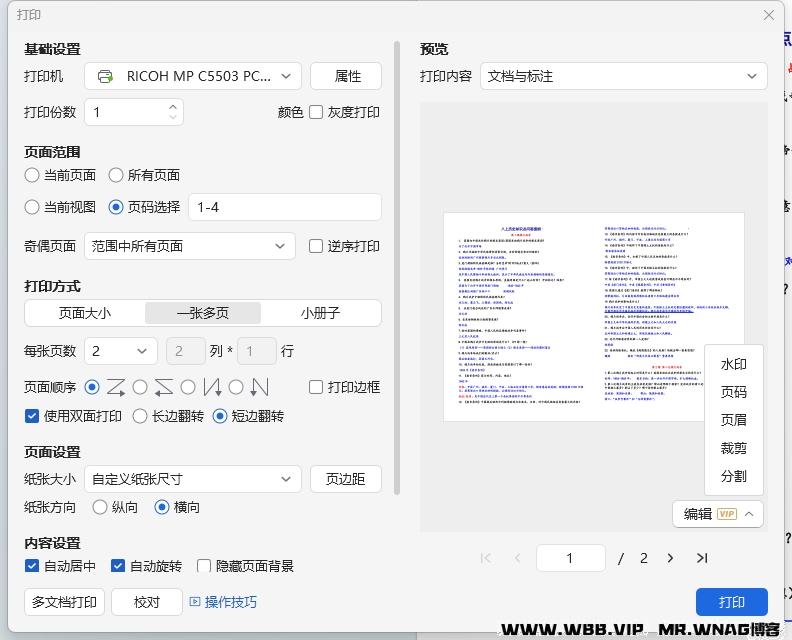Image resolution: width=792 pixels, height=640 pixels.
Task: Select Z-shaped left-to-right page order icon
Action: pyautogui.click(x=116, y=387)
